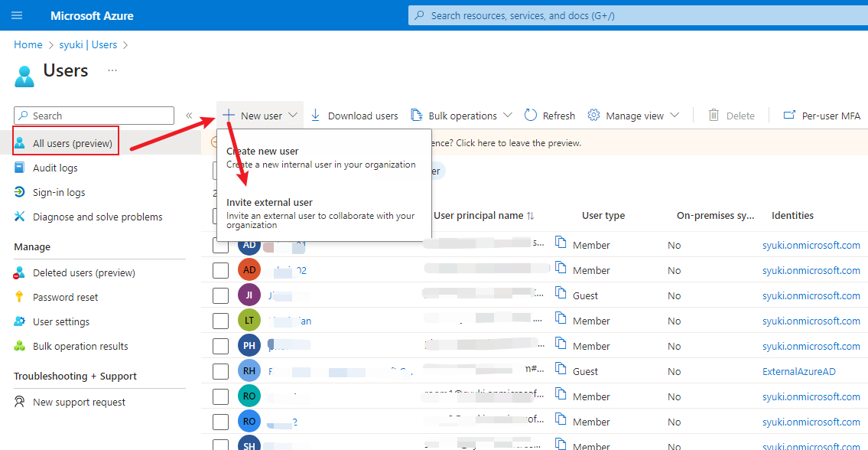868x450 pixels.
Task: Open Deleted users (preview)
Action: click(84, 272)
